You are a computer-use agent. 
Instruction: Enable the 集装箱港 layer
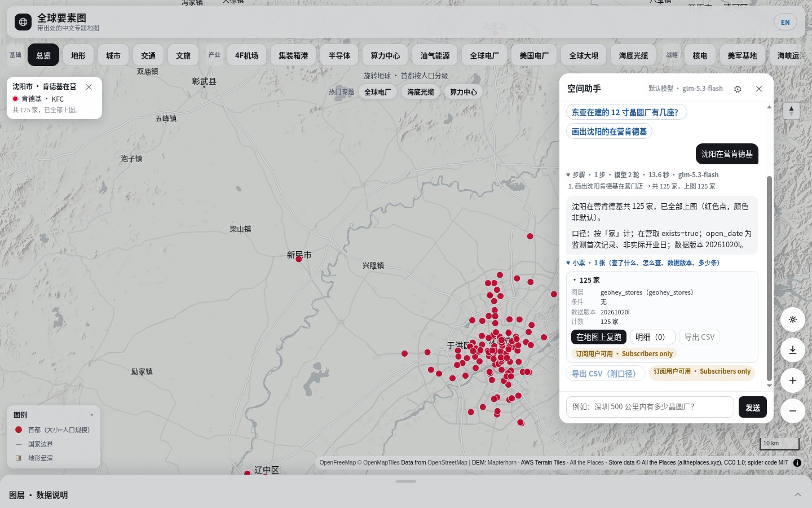[293, 55]
